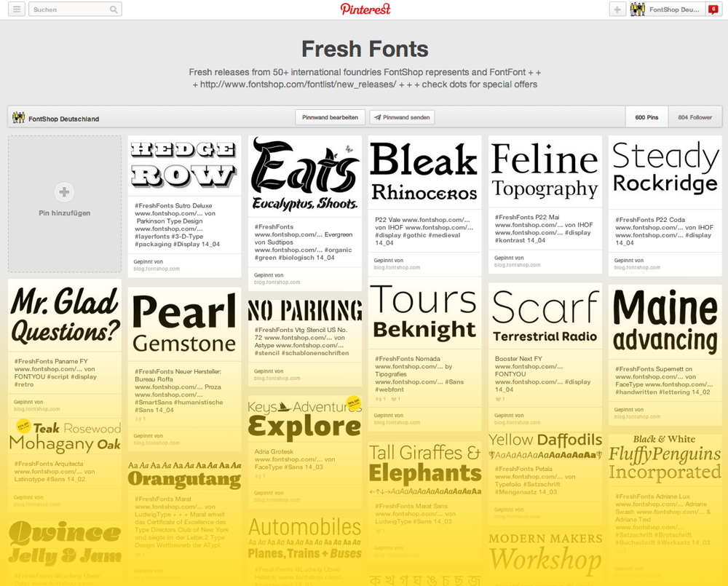Open the NO PARKING stencil pin image
The image size is (728, 586).
click(305, 309)
